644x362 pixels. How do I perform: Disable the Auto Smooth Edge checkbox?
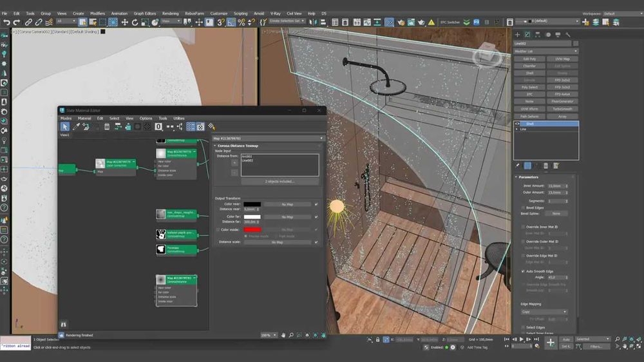(x=523, y=271)
